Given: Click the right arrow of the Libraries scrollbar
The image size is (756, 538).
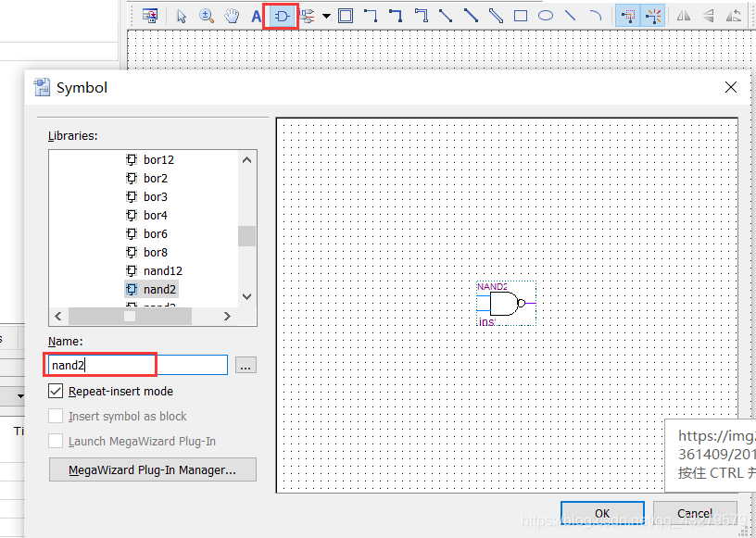Looking at the screenshot, I should pyautogui.click(x=227, y=317).
